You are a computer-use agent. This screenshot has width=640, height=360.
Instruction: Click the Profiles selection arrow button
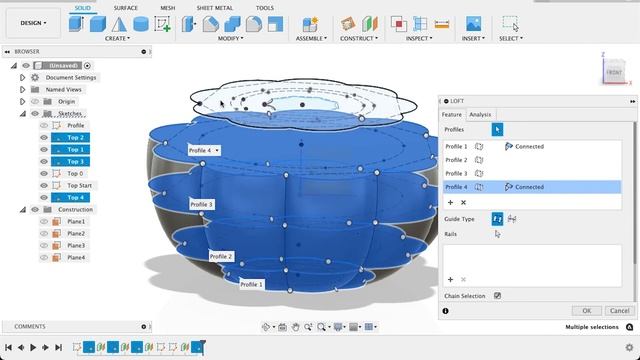click(x=497, y=129)
